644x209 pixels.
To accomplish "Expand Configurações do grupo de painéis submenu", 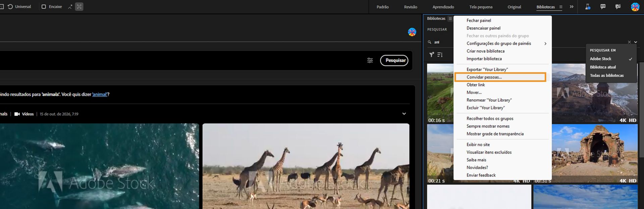I will point(502,44).
